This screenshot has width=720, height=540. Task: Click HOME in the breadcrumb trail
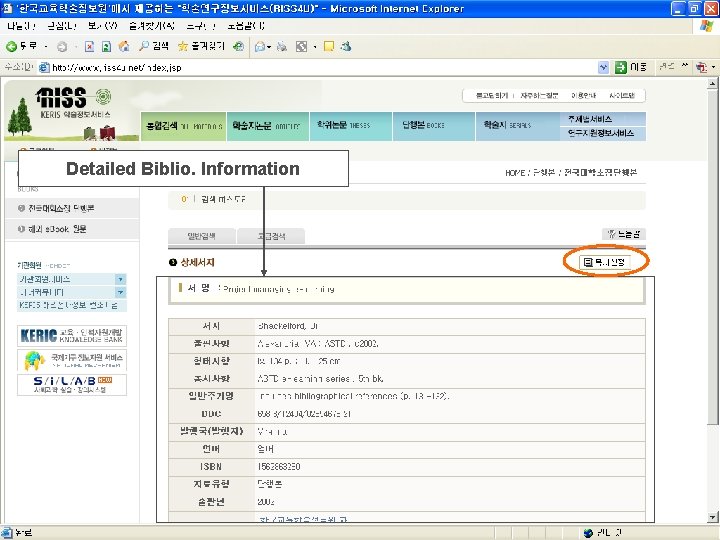click(514, 173)
